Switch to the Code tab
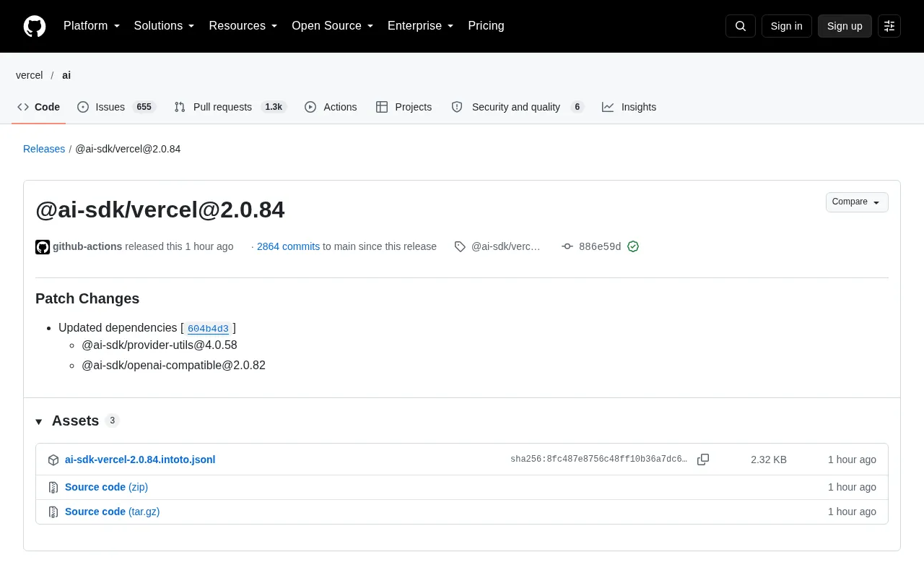The height and width of the screenshot is (578, 924). 39,107
